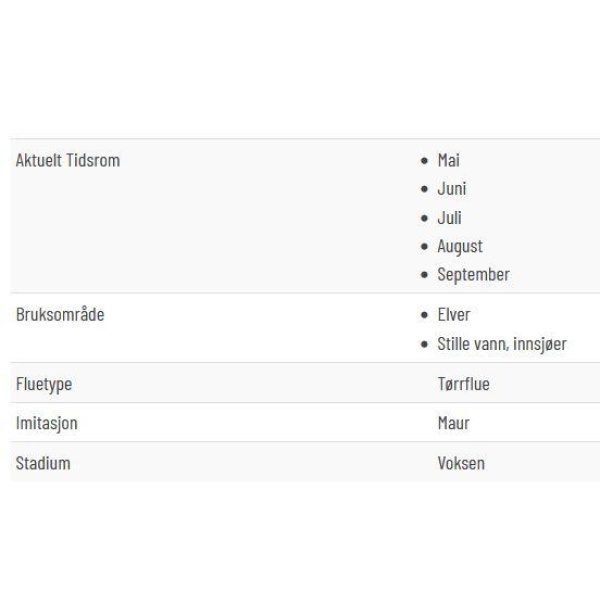Select the Juni list item
The height and width of the screenshot is (600, 600).
point(452,189)
